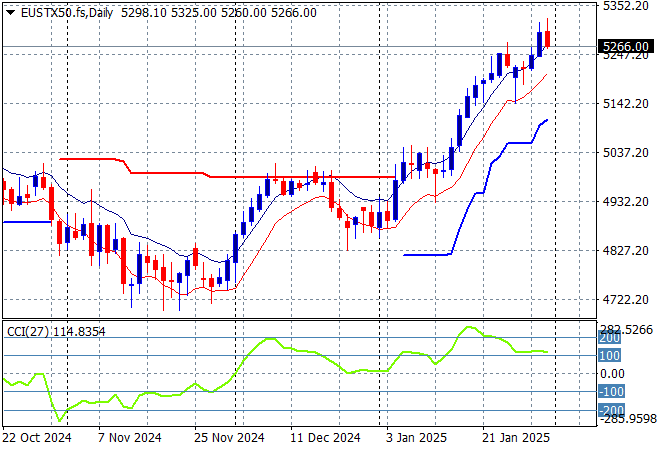The image size is (660, 450).
Task: Click the CCI(27) indicator label
Action: tap(28, 331)
